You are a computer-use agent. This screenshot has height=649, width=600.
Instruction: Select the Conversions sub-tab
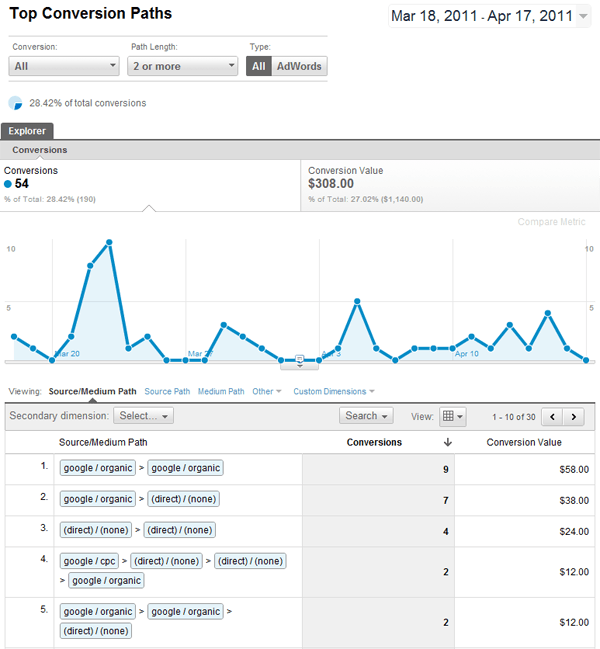[x=40, y=150]
